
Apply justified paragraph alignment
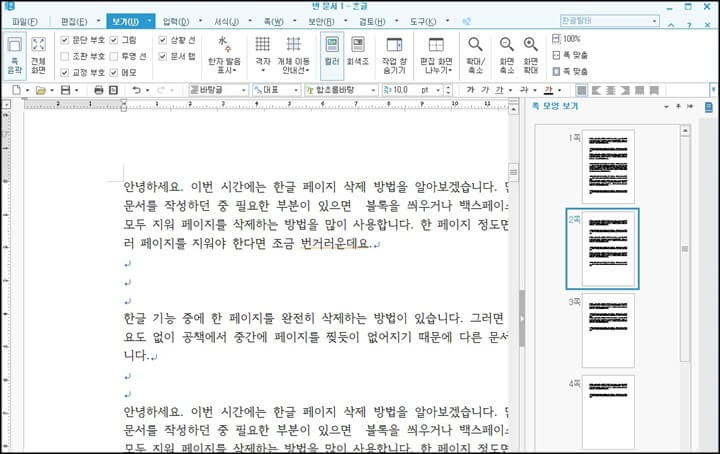[582, 90]
